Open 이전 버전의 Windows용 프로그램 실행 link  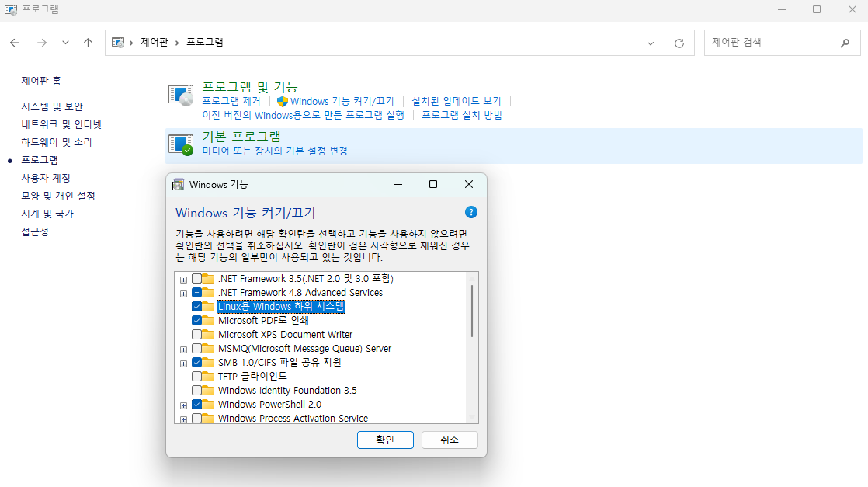pyautogui.click(x=304, y=115)
